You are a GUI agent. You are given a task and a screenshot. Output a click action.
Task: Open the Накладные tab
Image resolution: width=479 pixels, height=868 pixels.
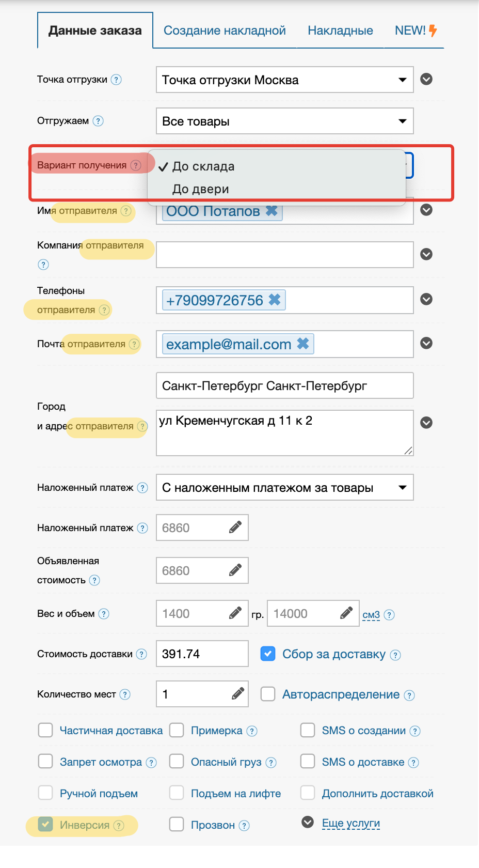click(x=340, y=30)
